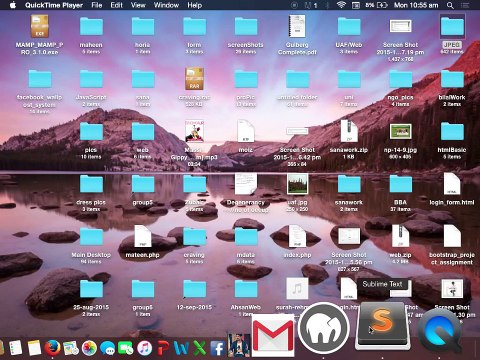Select the screenShots folder

click(246, 27)
